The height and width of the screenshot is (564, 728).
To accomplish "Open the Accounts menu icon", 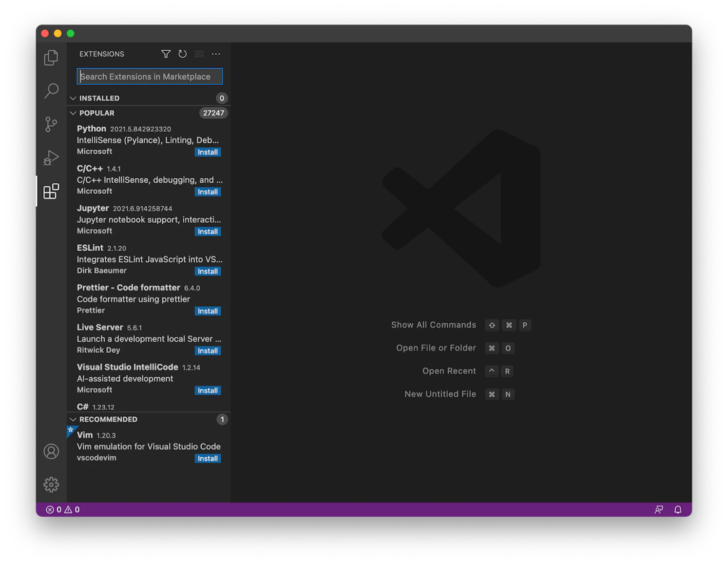I will point(51,451).
